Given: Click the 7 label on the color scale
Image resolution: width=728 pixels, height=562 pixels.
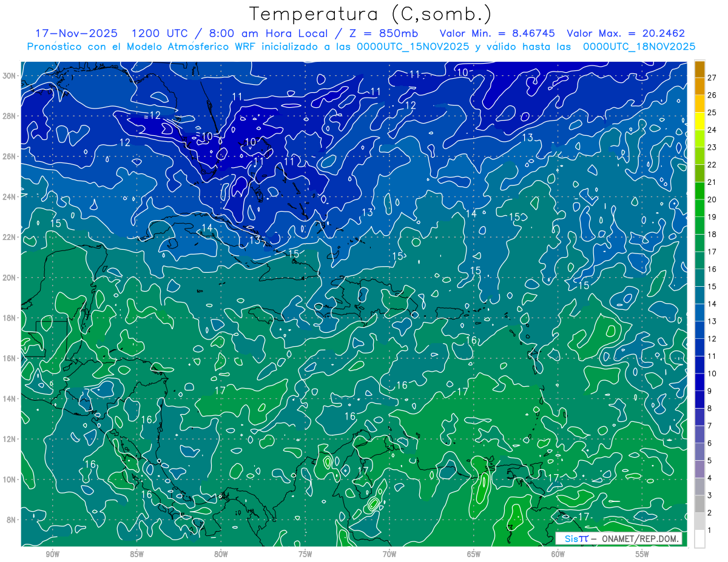Looking at the screenshot, I should 710,426.
